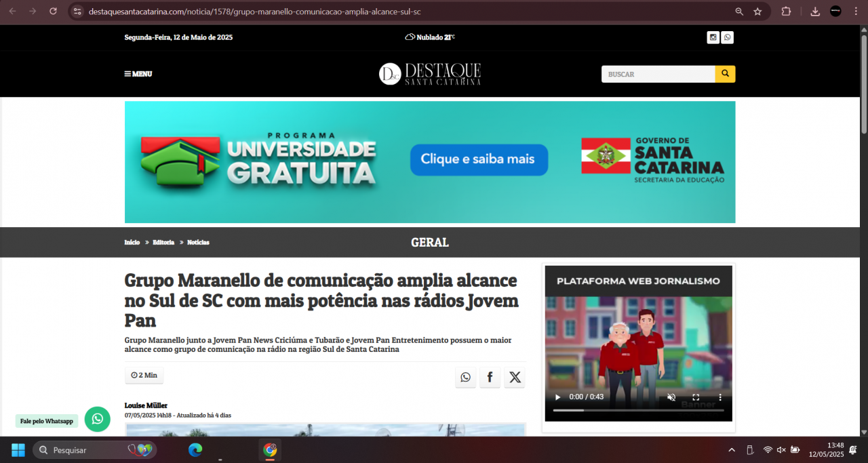The image size is (868, 463).
Task: Open the MENU hamburger navigation
Action: coord(138,74)
